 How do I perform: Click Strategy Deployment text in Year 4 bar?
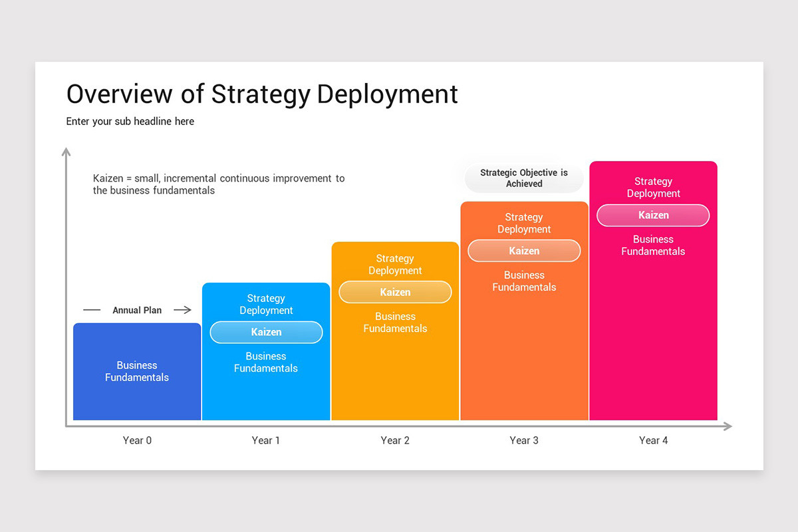coord(653,188)
